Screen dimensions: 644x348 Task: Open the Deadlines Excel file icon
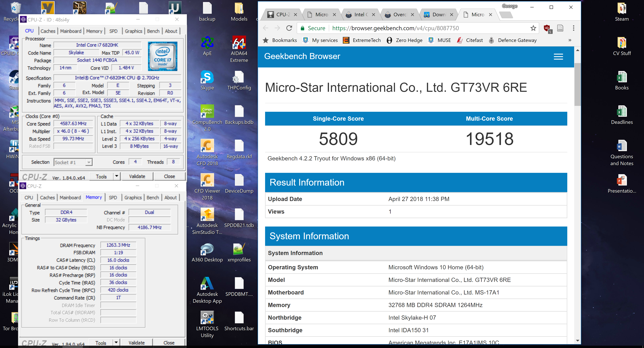click(x=622, y=115)
